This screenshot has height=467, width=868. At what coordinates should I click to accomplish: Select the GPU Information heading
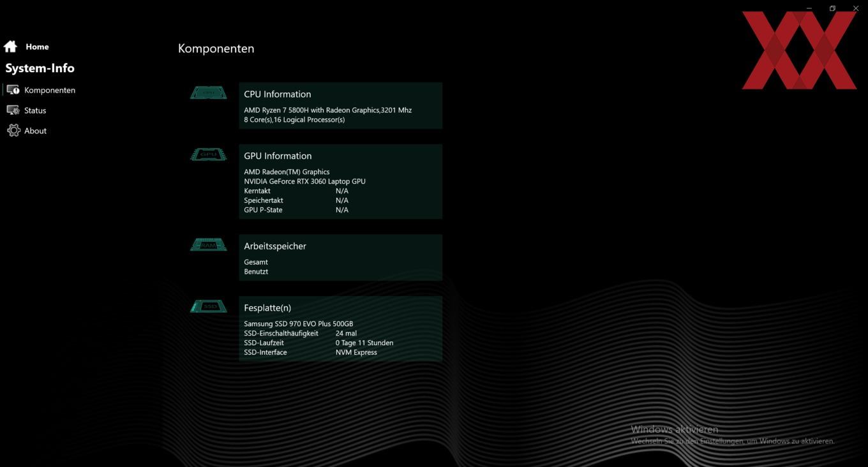point(278,156)
